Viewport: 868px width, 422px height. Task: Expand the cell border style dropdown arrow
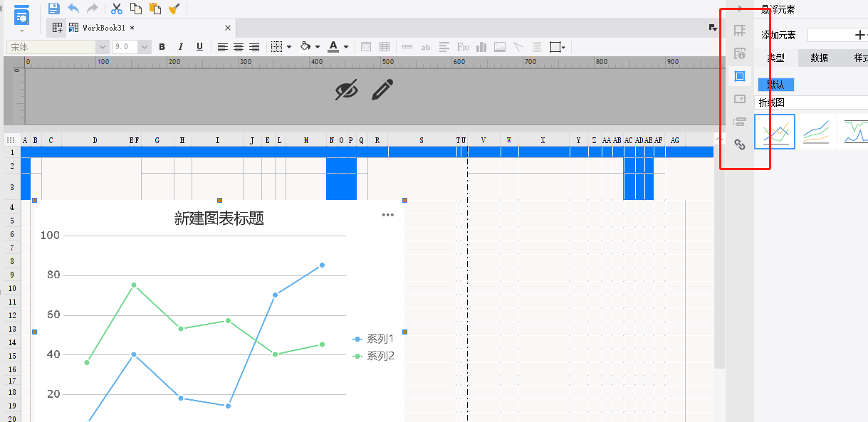click(289, 47)
